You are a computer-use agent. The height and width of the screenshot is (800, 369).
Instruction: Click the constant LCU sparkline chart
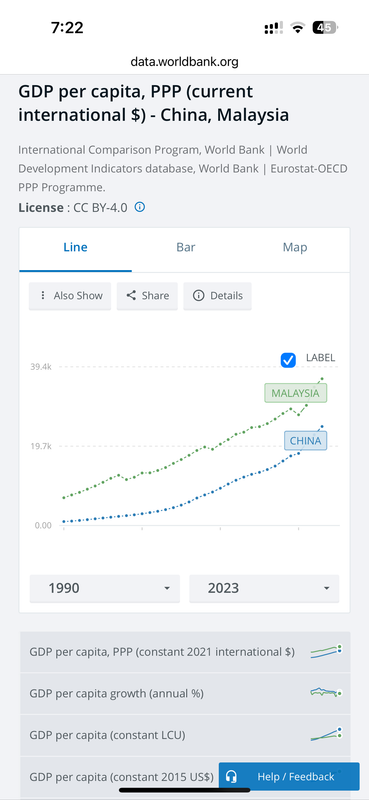click(x=326, y=735)
